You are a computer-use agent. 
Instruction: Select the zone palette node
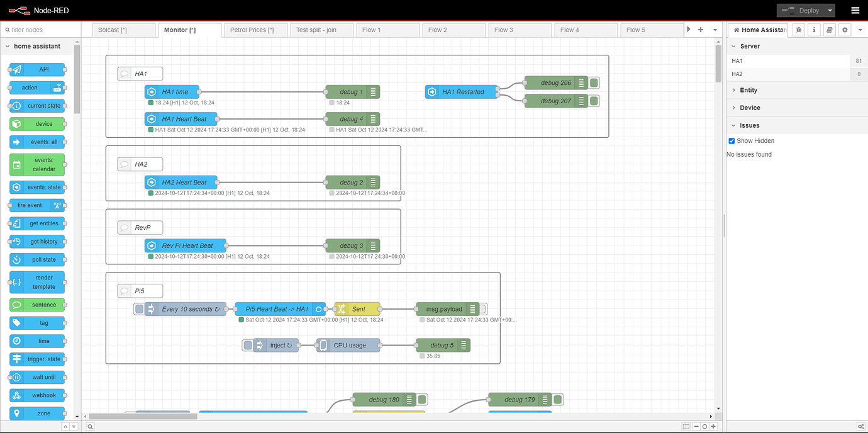[37, 413]
